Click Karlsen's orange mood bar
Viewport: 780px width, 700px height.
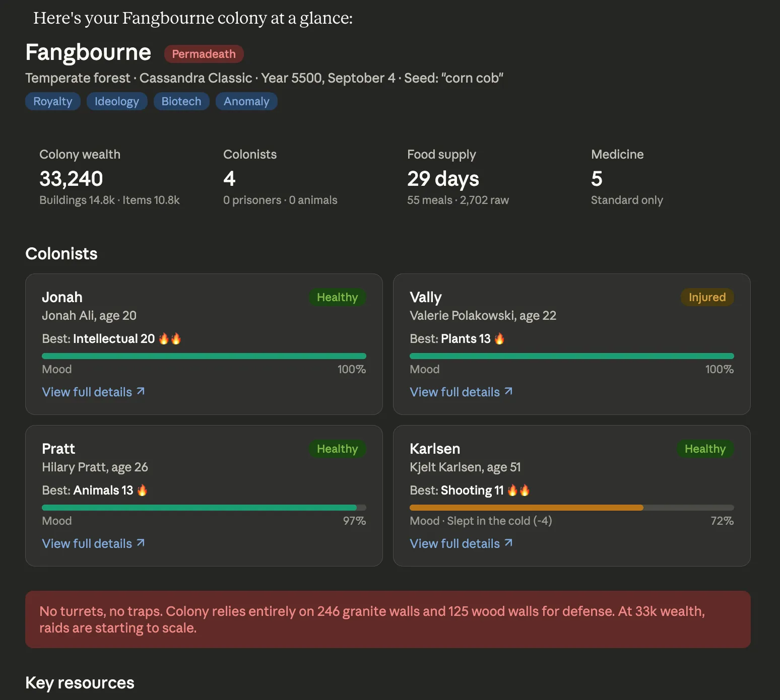coord(526,508)
